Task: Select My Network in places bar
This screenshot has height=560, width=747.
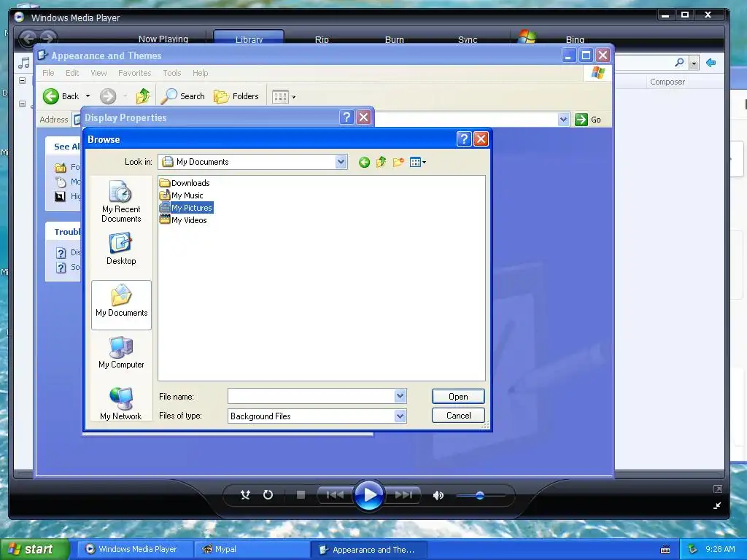Action: tap(121, 404)
